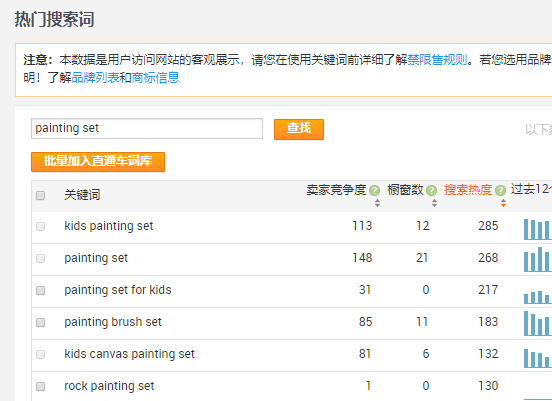552x401 pixels.
Task: Click the keyword search field containing painting set
Action: click(147, 129)
